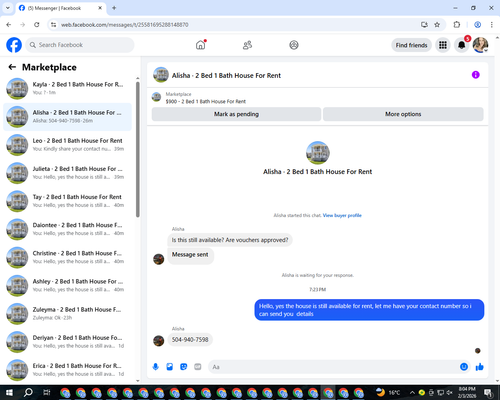Reload the page with refresh icon
Viewport: 500px width, 400px height.
pyautogui.click(x=37, y=25)
